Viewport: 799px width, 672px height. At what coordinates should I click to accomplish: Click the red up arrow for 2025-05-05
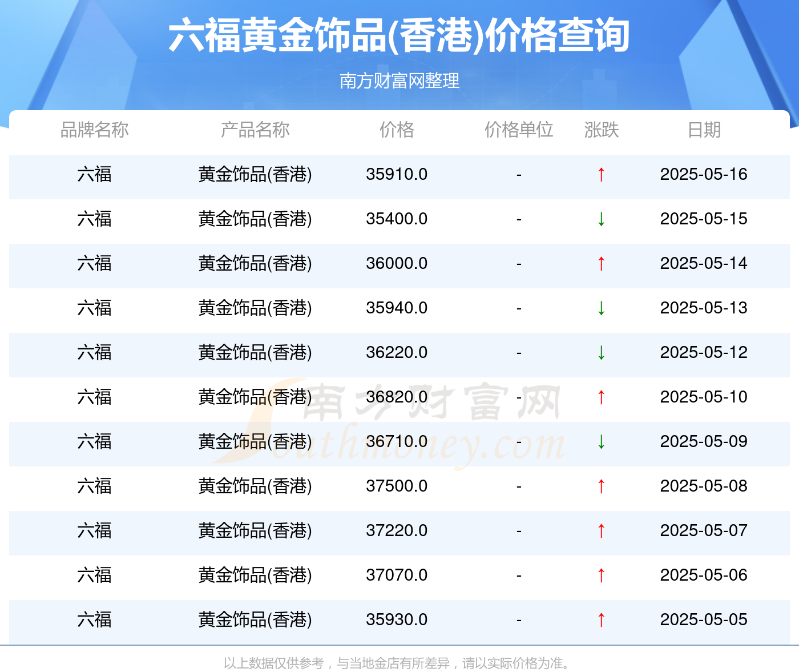point(601,619)
